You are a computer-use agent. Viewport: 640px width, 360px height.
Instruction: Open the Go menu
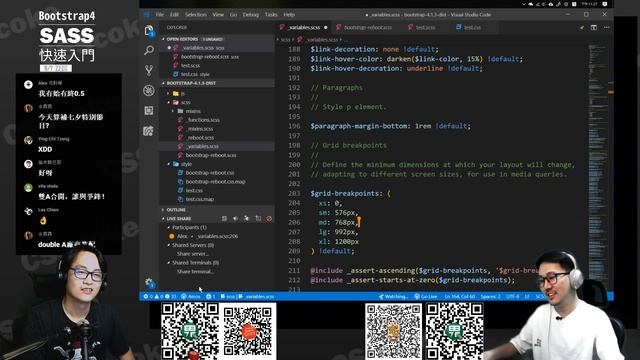(233, 15)
